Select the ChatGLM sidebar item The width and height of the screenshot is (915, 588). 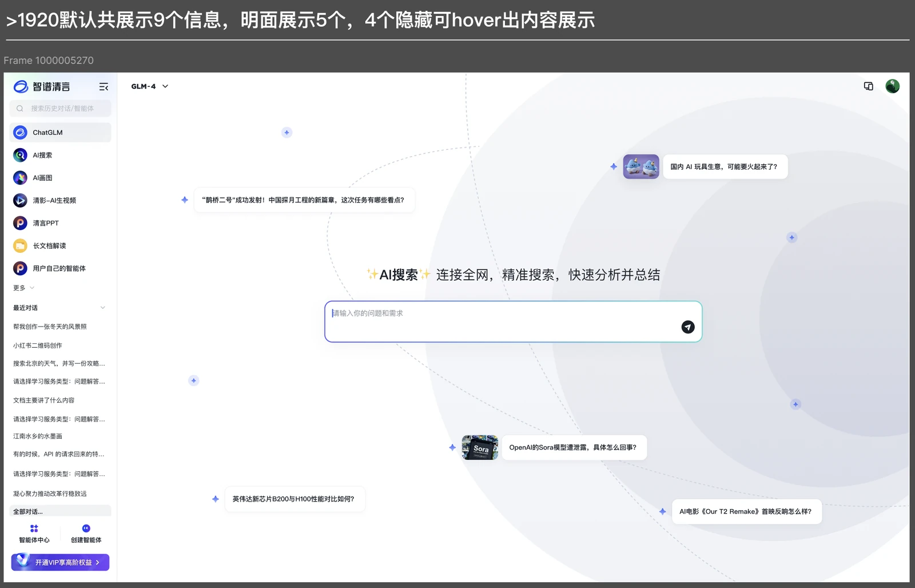(x=60, y=133)
